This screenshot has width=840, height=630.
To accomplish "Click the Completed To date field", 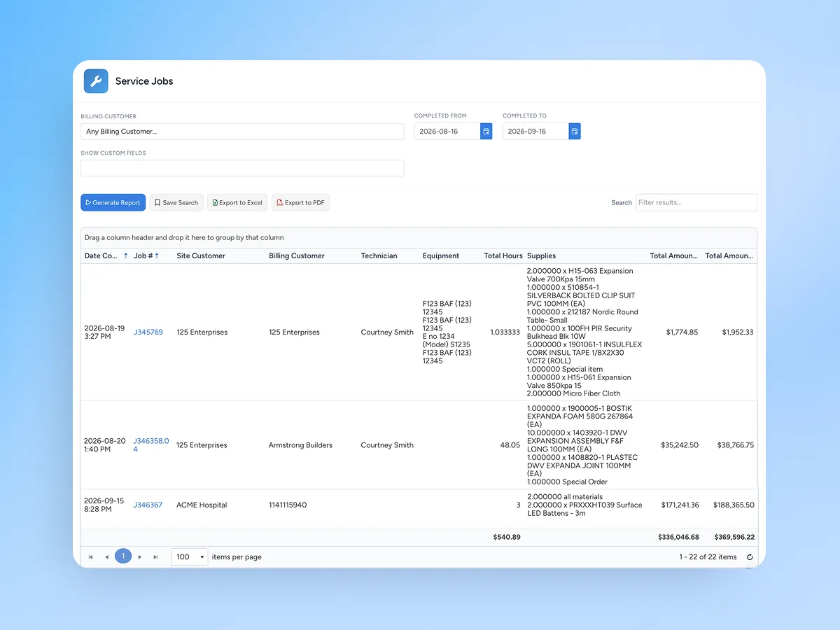I will click(x=535, y=131).
